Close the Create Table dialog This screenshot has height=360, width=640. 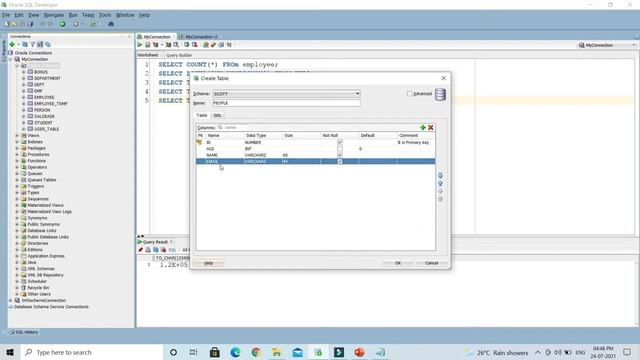(x=444, y=78)
